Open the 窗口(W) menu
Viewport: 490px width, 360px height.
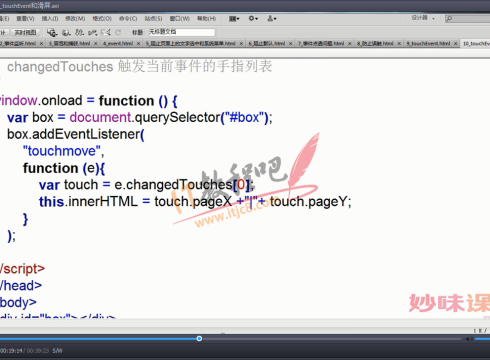pos(180,19)
